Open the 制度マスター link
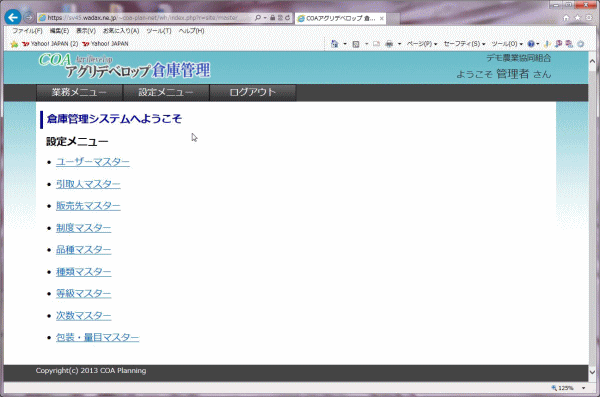This screenshot has height=397, width=600. [83, 228]
